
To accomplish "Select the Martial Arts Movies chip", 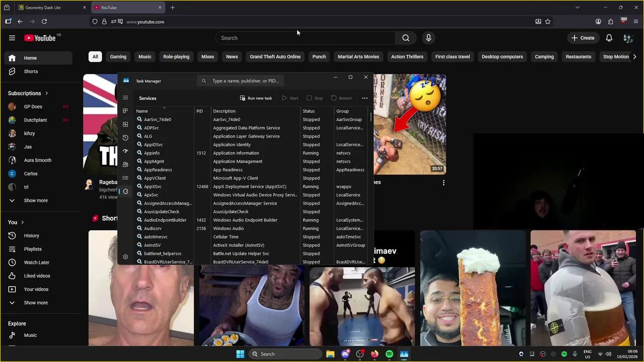I will coord(358,57).
